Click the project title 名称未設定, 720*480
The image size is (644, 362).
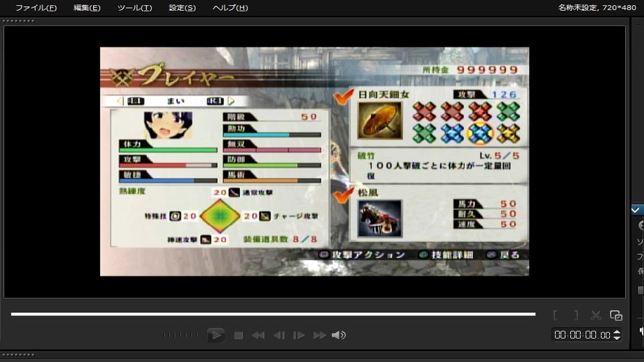(x=597, y=7)
